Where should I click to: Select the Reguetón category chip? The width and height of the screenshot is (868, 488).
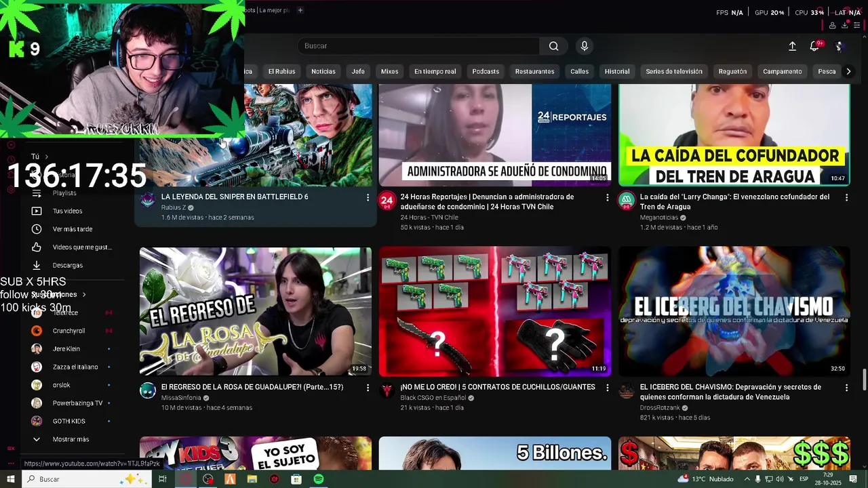pos(732,71)
